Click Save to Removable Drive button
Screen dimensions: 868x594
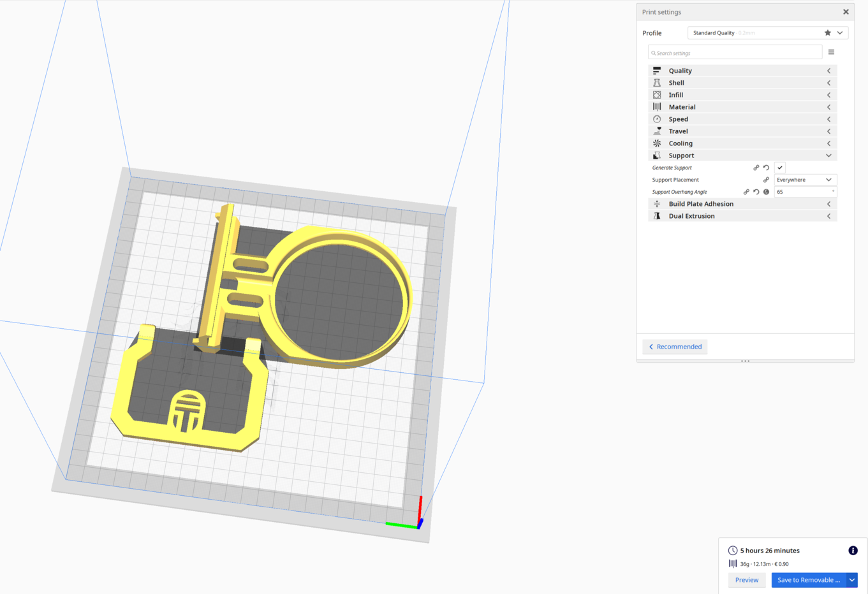809,580
